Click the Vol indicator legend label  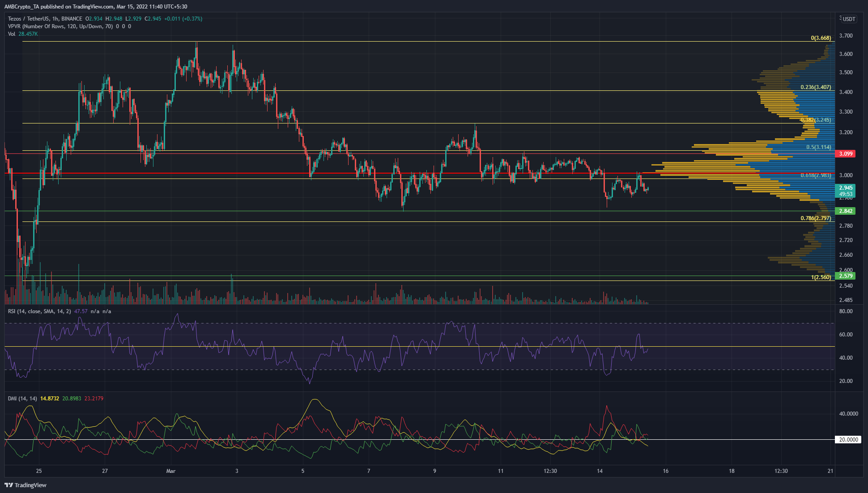12,34
